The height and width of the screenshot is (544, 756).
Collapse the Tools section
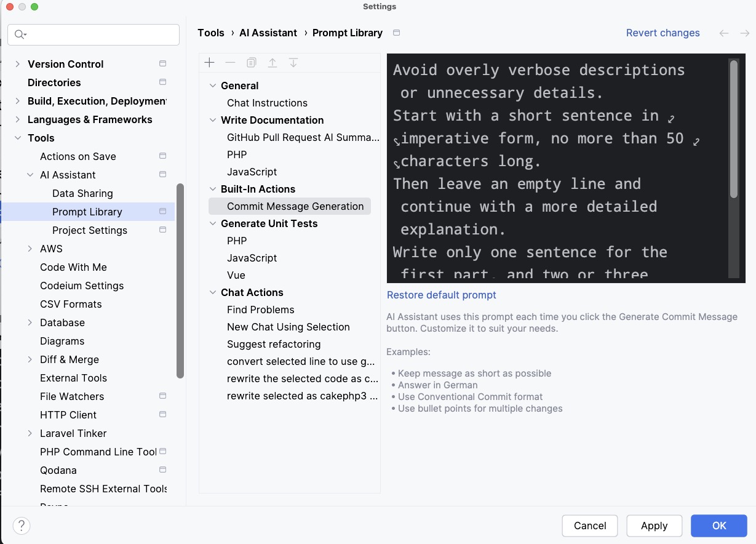[x=17, y=138]
